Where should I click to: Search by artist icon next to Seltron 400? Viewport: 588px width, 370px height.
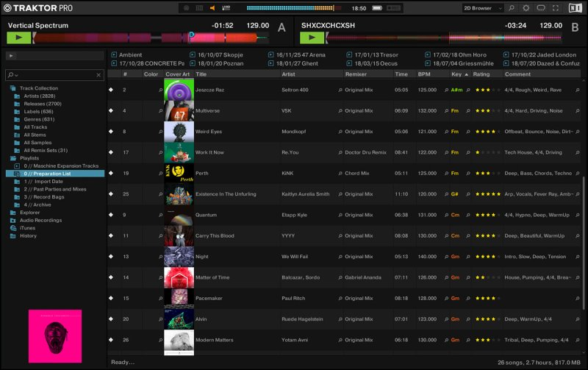coord(340,90)
